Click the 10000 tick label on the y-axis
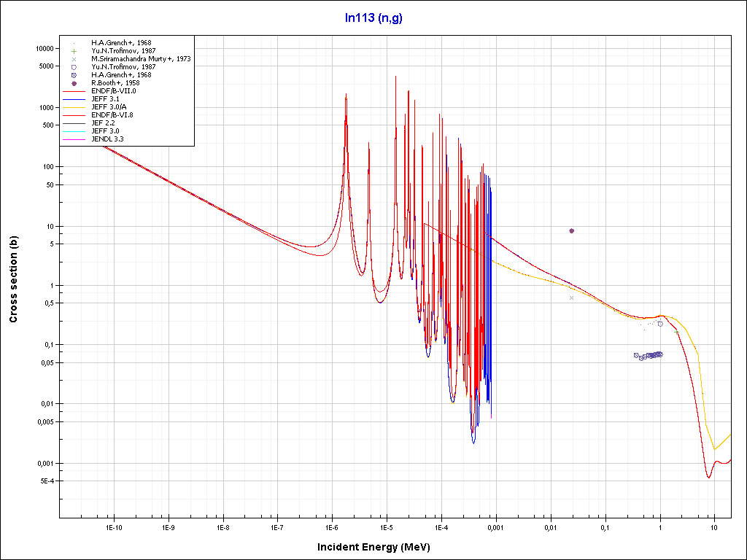This screenshot has width=747, height=560. coord(44,48)
